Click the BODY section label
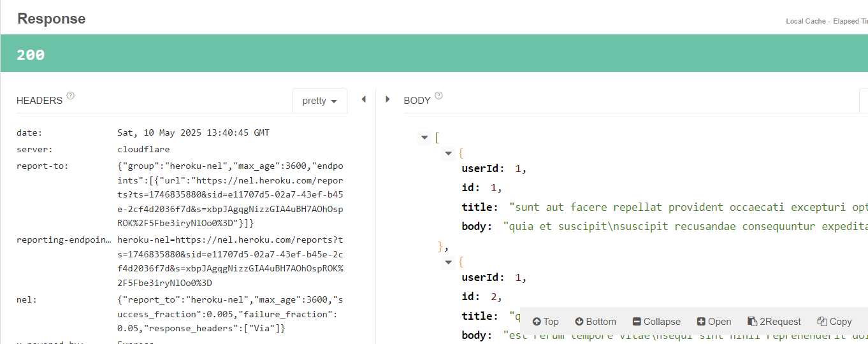 [417, 101]
